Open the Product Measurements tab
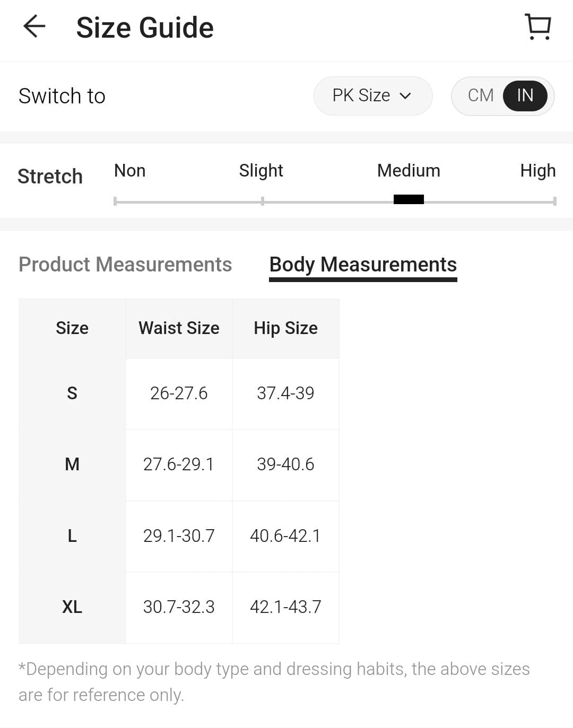Screen dimensions: 573x728 coord(125,264)
